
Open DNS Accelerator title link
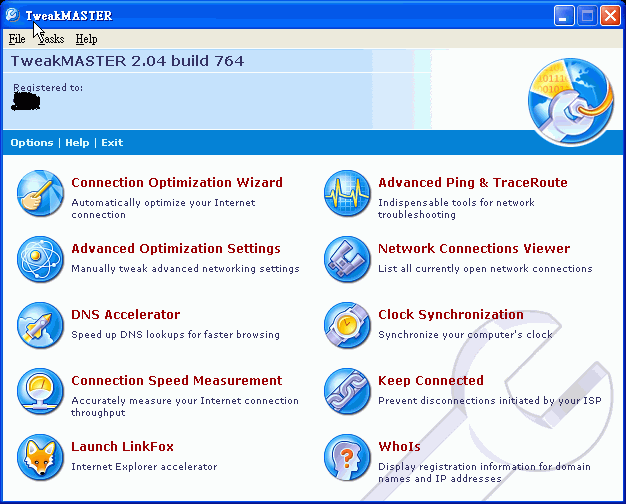pyautogui.click(x=126, y=314)
